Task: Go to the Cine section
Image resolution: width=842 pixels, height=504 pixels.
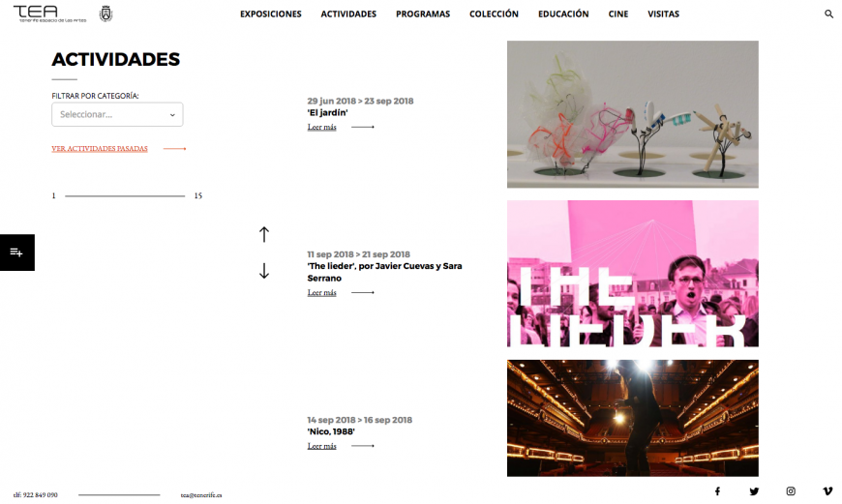Action: 618,14
